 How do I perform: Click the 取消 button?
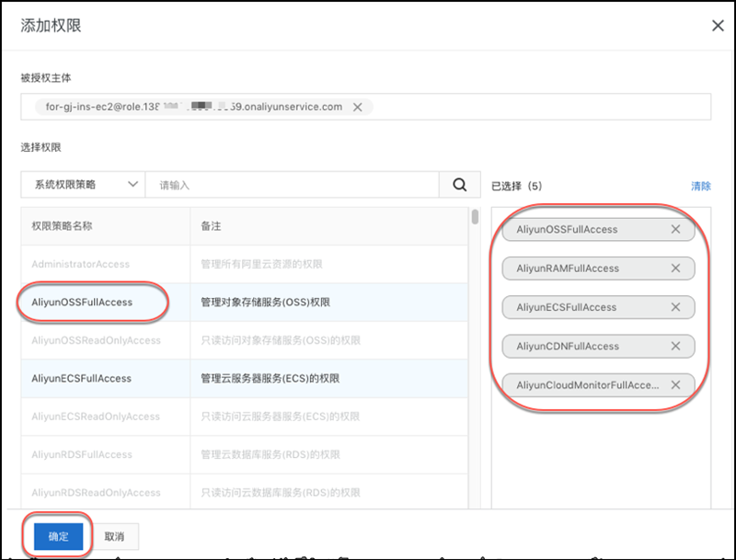point(114,536)
